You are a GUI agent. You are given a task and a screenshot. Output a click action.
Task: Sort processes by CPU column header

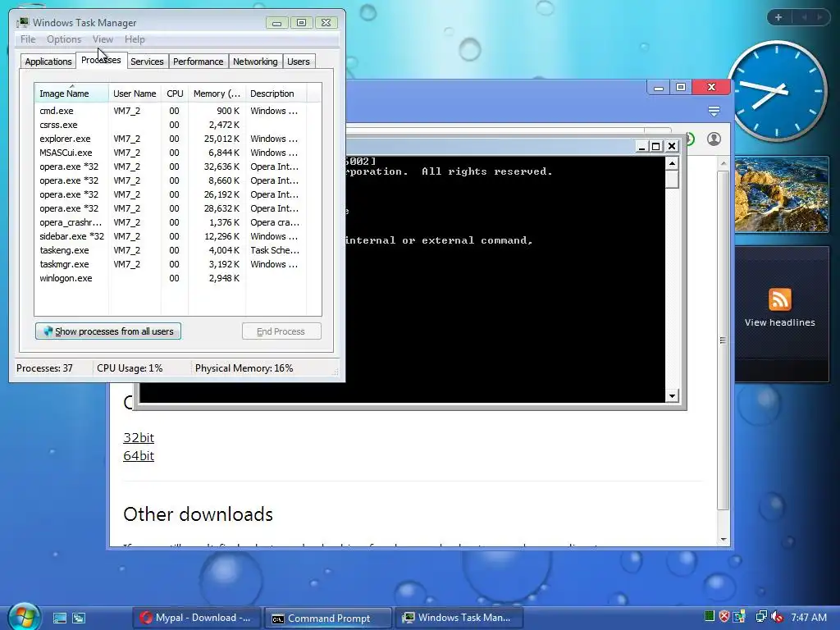pos(175,94)
